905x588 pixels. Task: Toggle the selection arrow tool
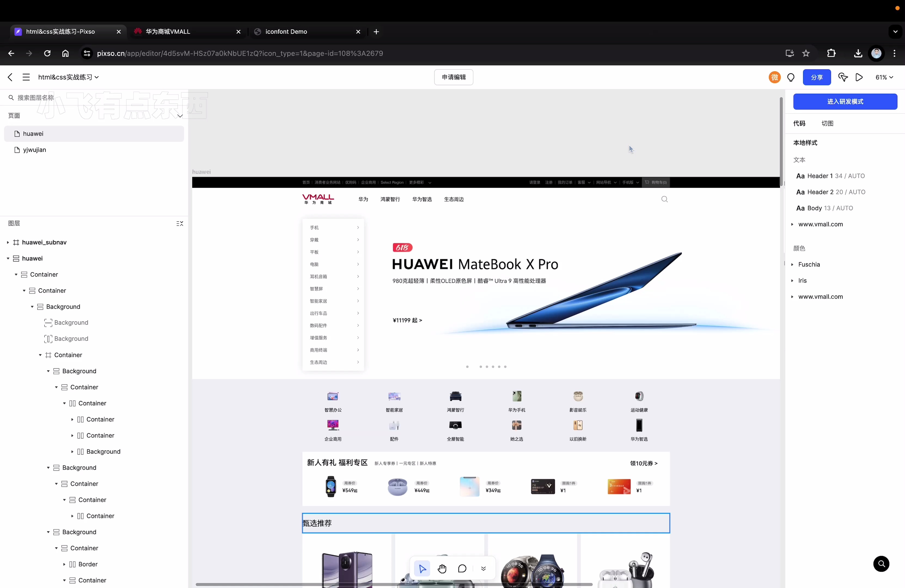[x=422, y=569]
